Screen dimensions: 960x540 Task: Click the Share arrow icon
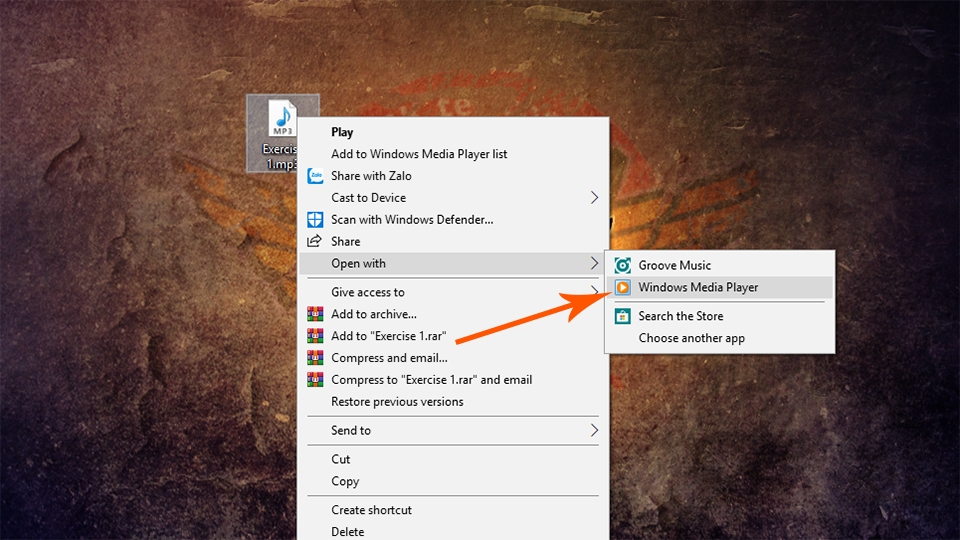(315, 241)
